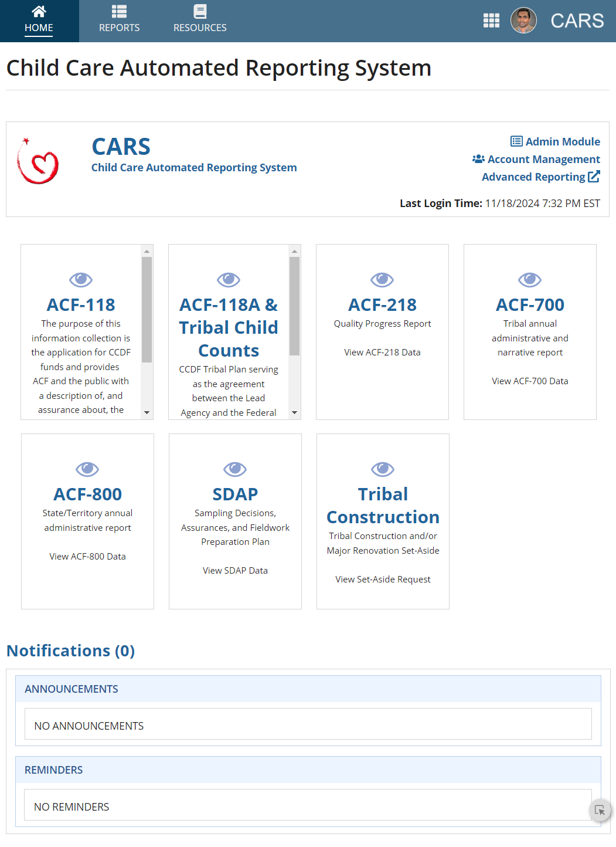Click the eye icon above ACF-700
This screenshot has width=616, height=847.
(x=530, y=280)
